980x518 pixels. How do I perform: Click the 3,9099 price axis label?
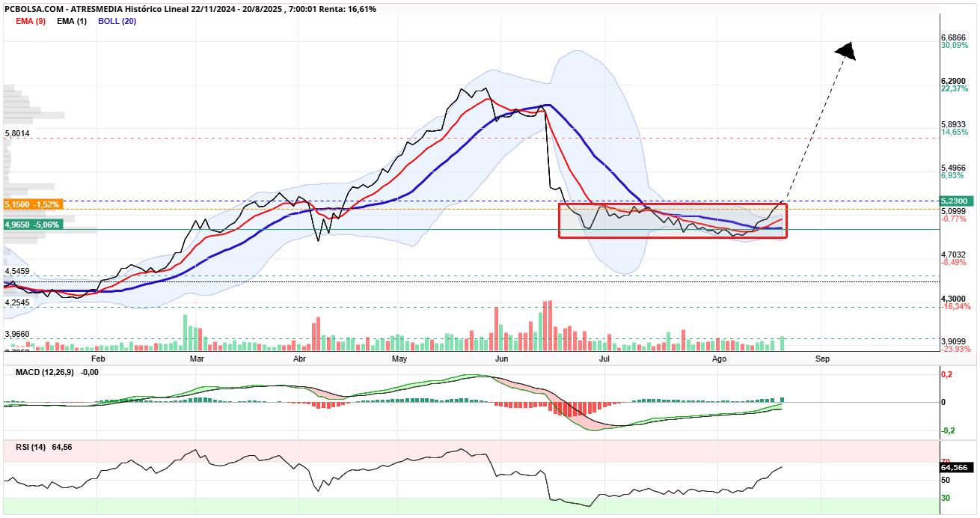click(x=953, y=341)
